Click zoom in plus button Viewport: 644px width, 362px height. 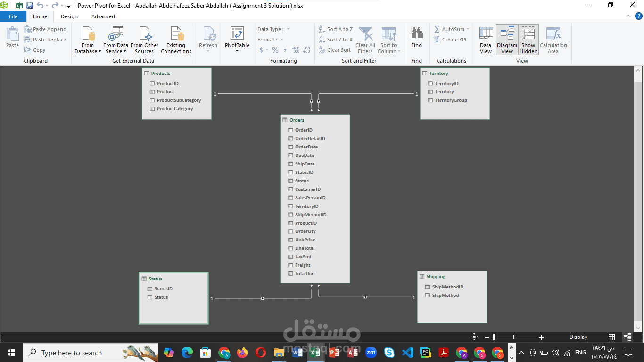click(x=541, y=337)
